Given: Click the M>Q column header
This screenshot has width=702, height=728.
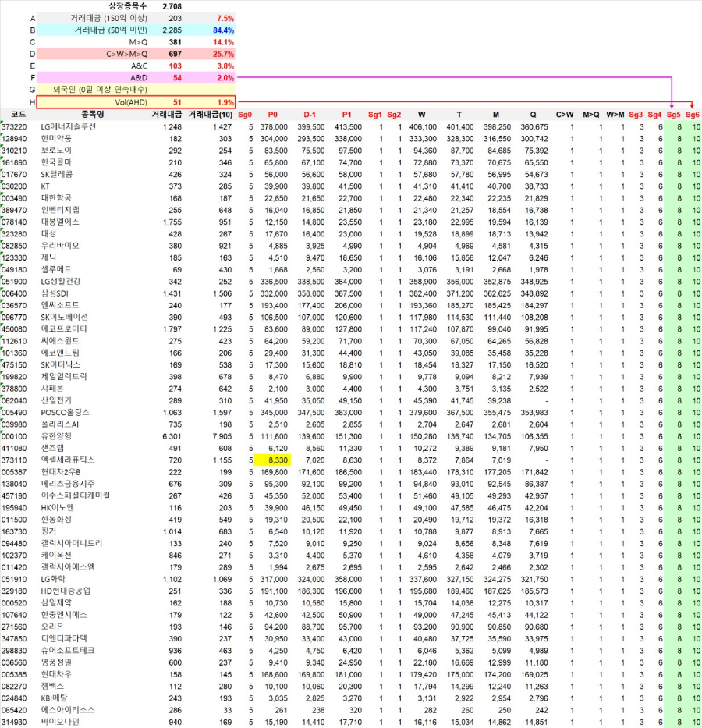Looking at the screenshot, I should point(590,115).
